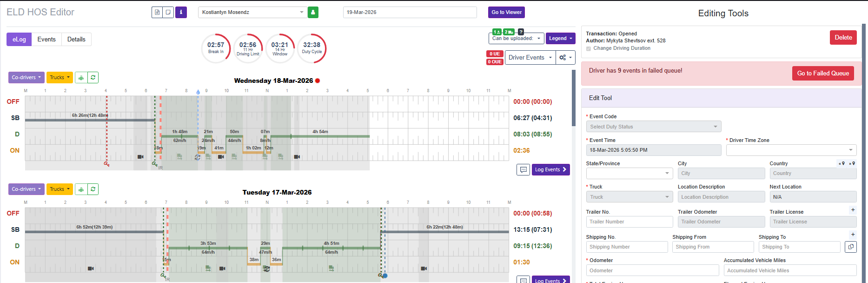Click the Shipping Number input field
Screen dimensions: 868x283
pyautogui.click(x=627, y=247)
